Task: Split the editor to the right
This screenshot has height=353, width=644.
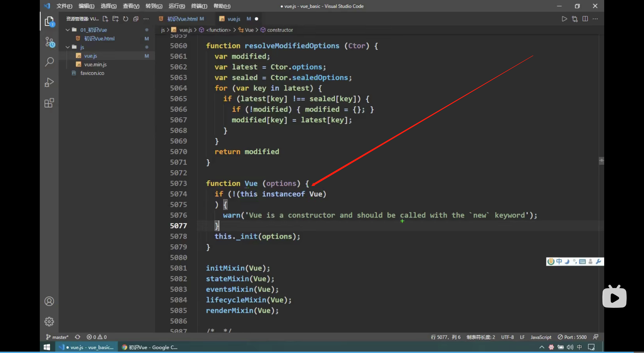Action: coord(585,19)
